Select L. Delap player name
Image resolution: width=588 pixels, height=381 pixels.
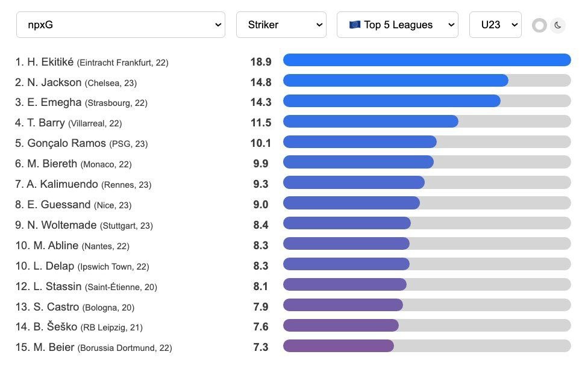click(51, 266)
